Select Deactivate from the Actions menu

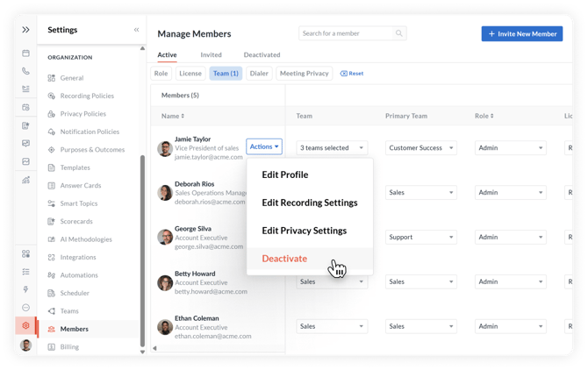coord(284,259)
